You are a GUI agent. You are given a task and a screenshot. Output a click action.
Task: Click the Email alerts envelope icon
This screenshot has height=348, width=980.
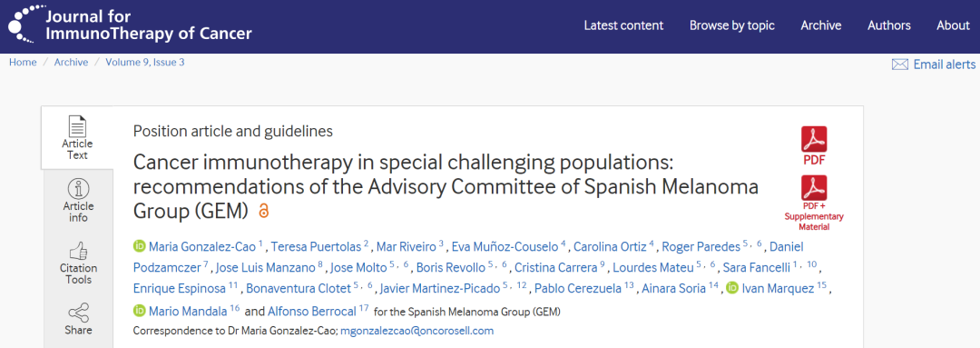pyautogui.click(x=899, y=65)
